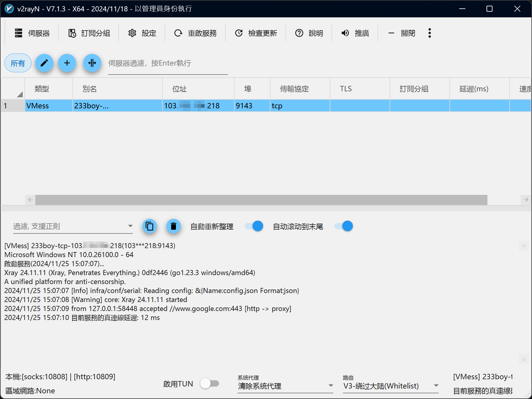Viewport: 532px width, 399px height.
Task: Open the 訂閱分組 subscription groups menu
Action: pos(89,33)
